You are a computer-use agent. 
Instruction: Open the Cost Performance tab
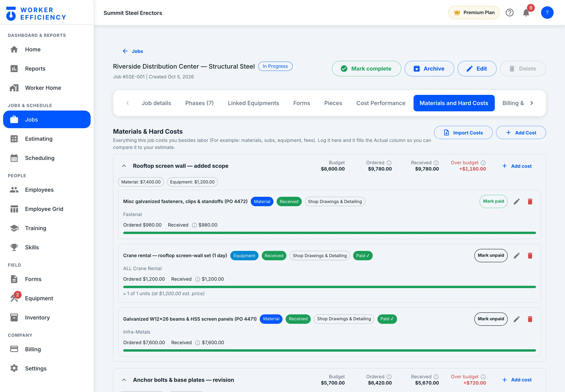coord(381,103)
